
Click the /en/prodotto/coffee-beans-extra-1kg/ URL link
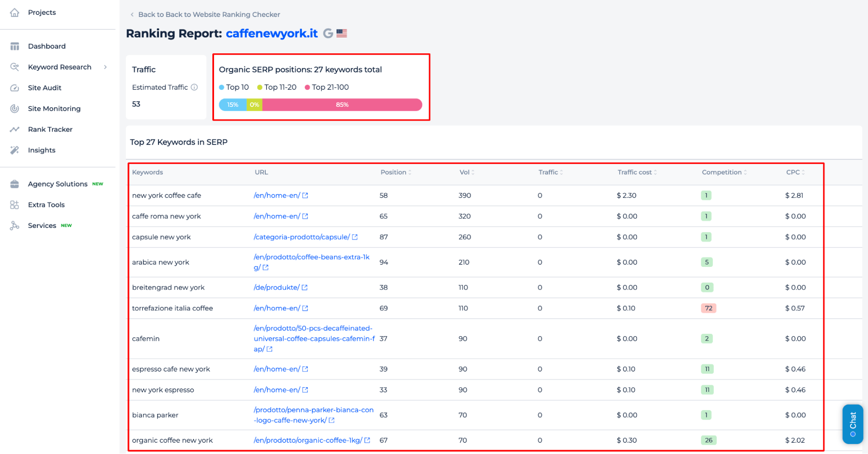coord(312,263)
